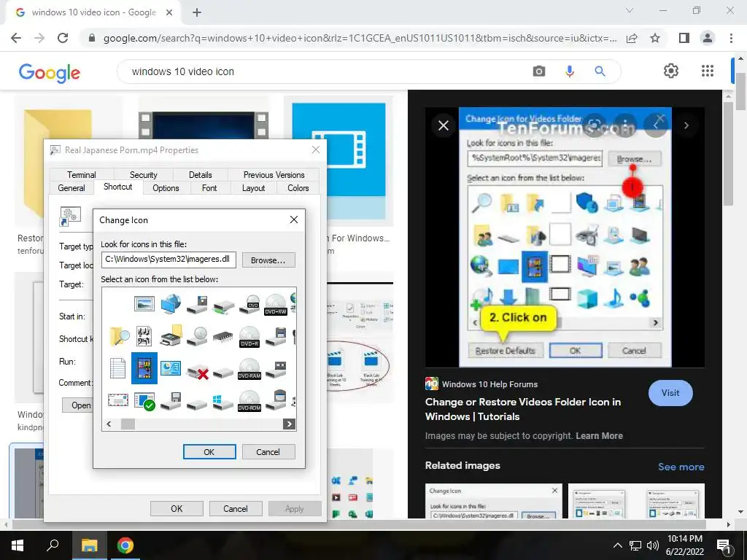Viewport: 747px width, 560px height.
Task: Click the icon file path text field
Action: coord(169,260)
